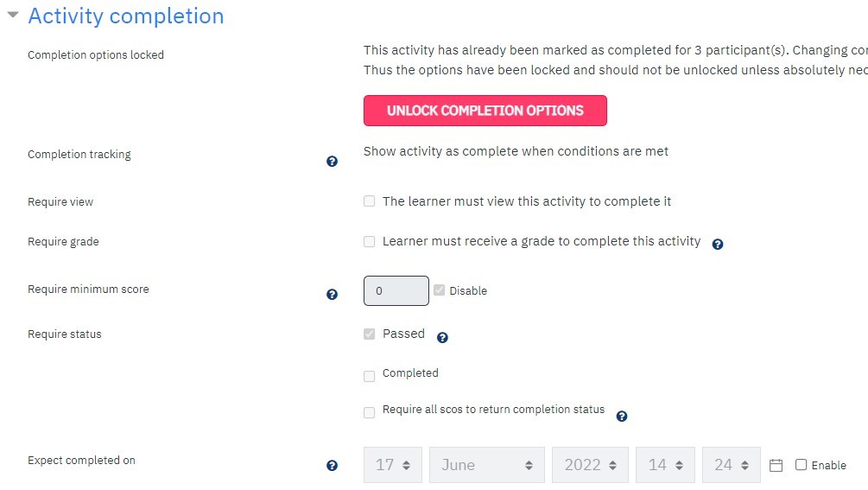Check the learner must view this activity box
The height and width of the screenshot is (490, 868).
click(370, 201)
